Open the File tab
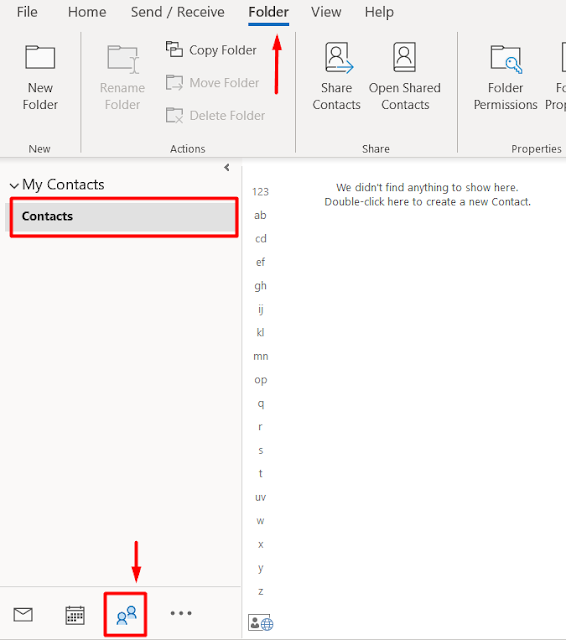The height and width of the screenshot is (640, 566). pyautogui.click(x=27, y=12)
